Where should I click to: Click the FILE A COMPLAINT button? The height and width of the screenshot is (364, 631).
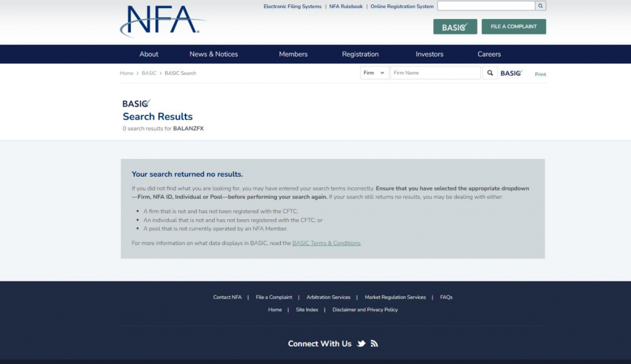click(x=514, y=26)
